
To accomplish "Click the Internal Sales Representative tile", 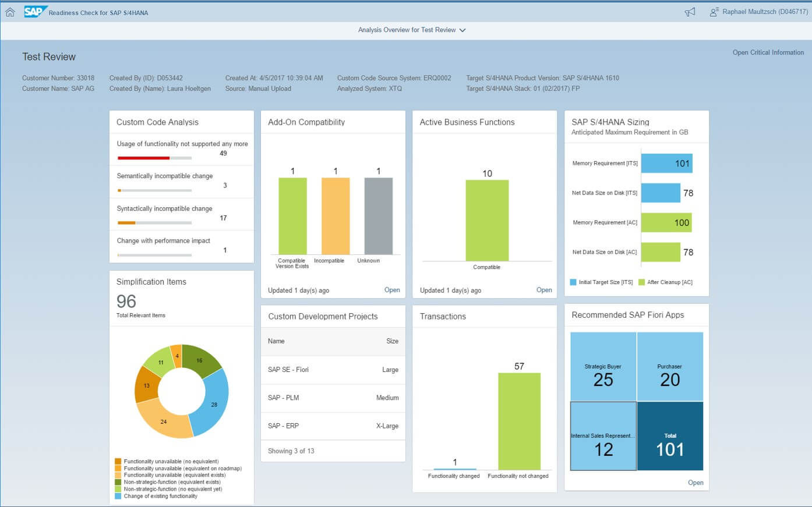I will tap(603, 436).
